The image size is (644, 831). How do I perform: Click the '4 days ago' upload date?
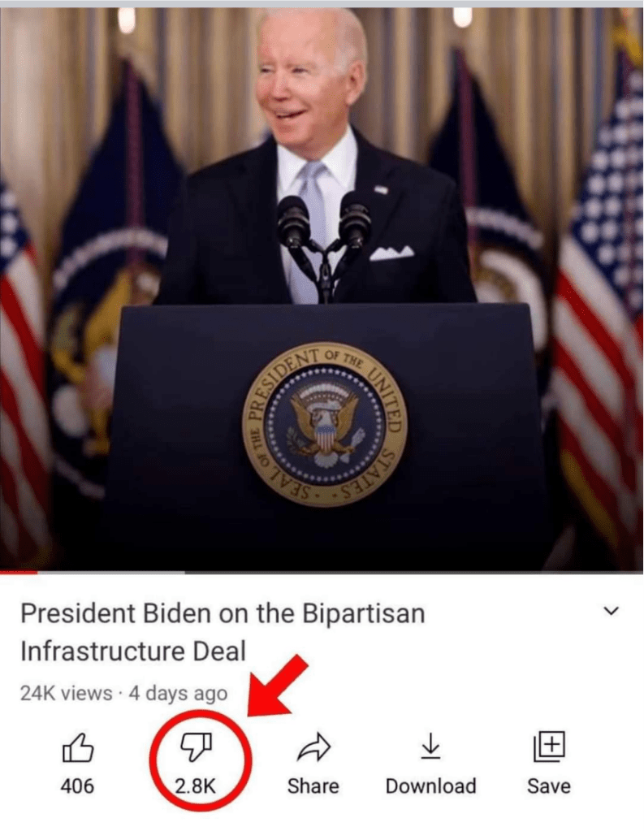pyautogui.click(x=178, y=693)
